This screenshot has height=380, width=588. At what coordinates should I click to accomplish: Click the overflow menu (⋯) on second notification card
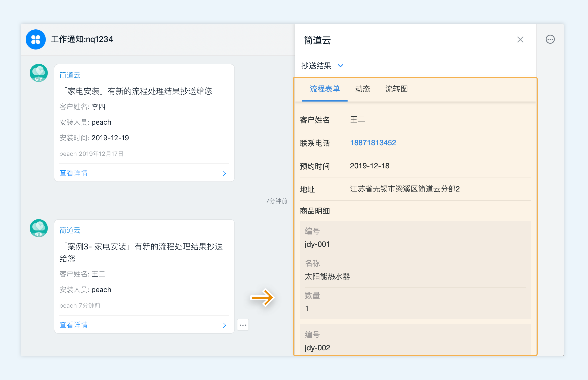pyautogui.click(x=243, y=325)
